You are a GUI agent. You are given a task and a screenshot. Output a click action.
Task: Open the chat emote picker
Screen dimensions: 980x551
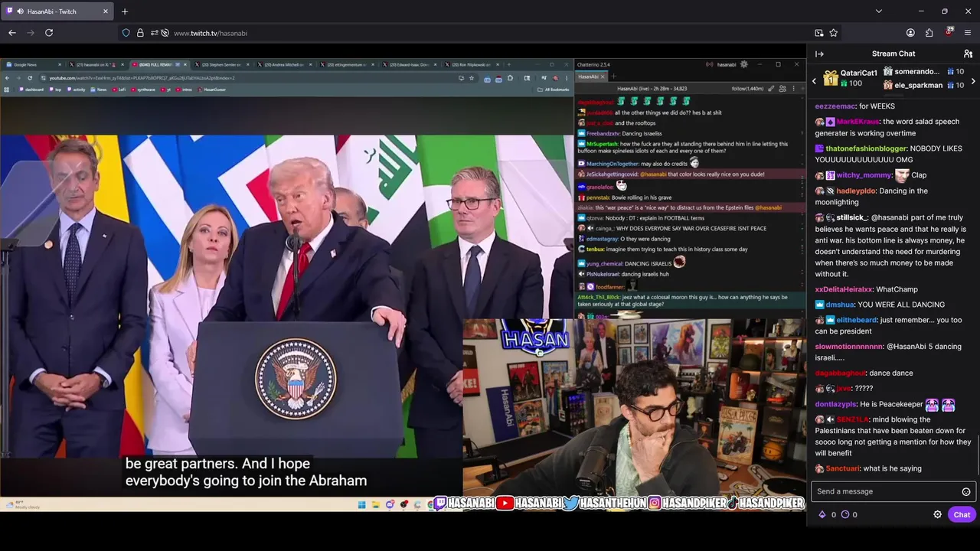pyautogui.click(x=966, y=491)
